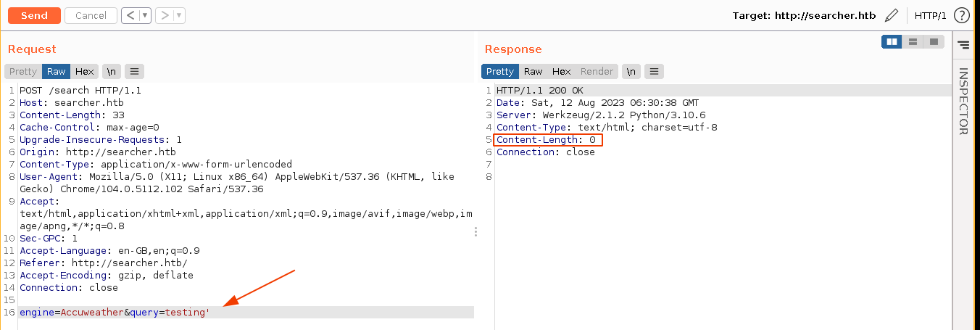Edit the target with the pencil icon
Screen dimensions: 980x330
(x=892, y=15)
